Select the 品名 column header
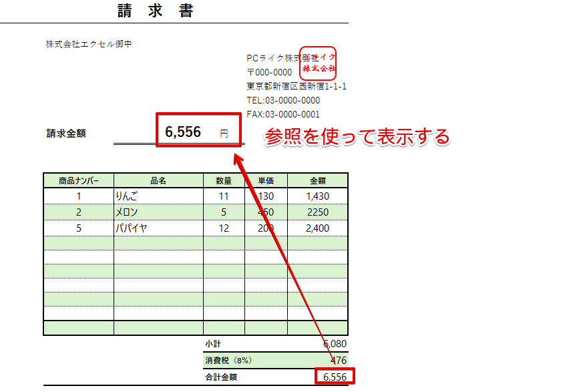This screenshot has width=565, height=392. tap(158, 180)
